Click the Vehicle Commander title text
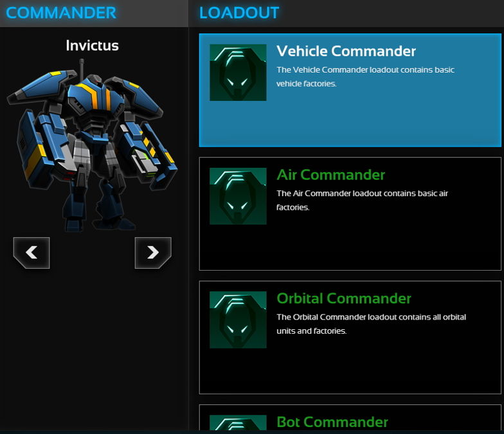 point(346,51)
